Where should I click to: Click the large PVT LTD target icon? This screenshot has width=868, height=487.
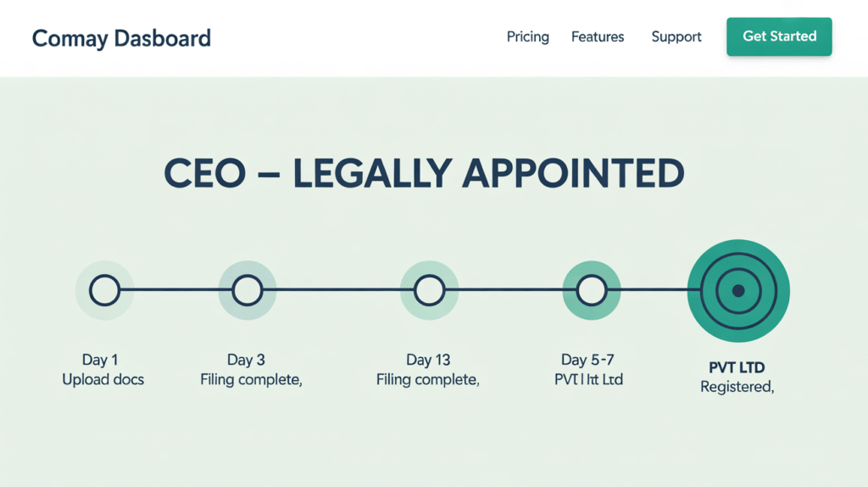point(738,291)
